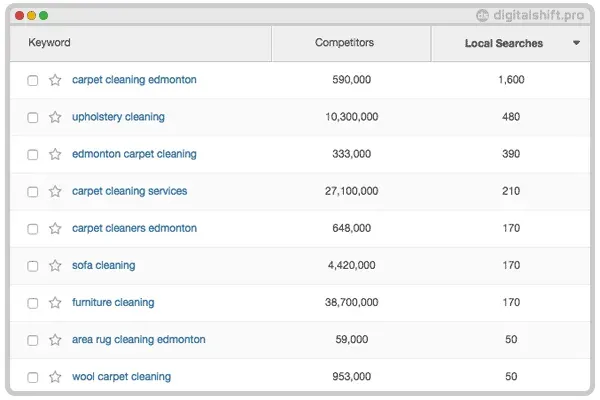Click the green maximize window button

[x=43, y=16]
